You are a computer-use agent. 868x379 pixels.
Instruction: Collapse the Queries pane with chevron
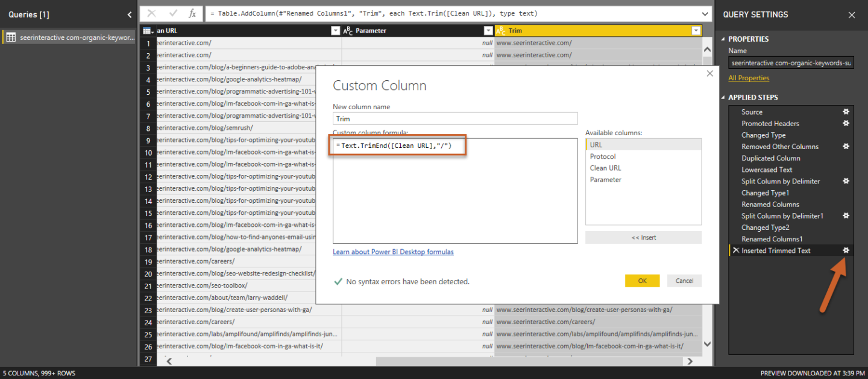(130, 14)
